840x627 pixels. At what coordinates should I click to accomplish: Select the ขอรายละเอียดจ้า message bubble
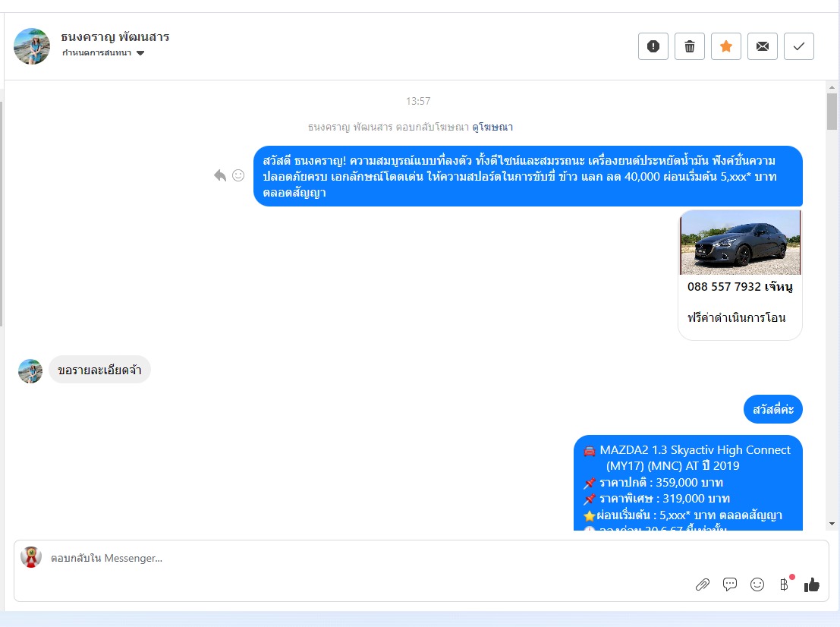(x=99, y=370)
